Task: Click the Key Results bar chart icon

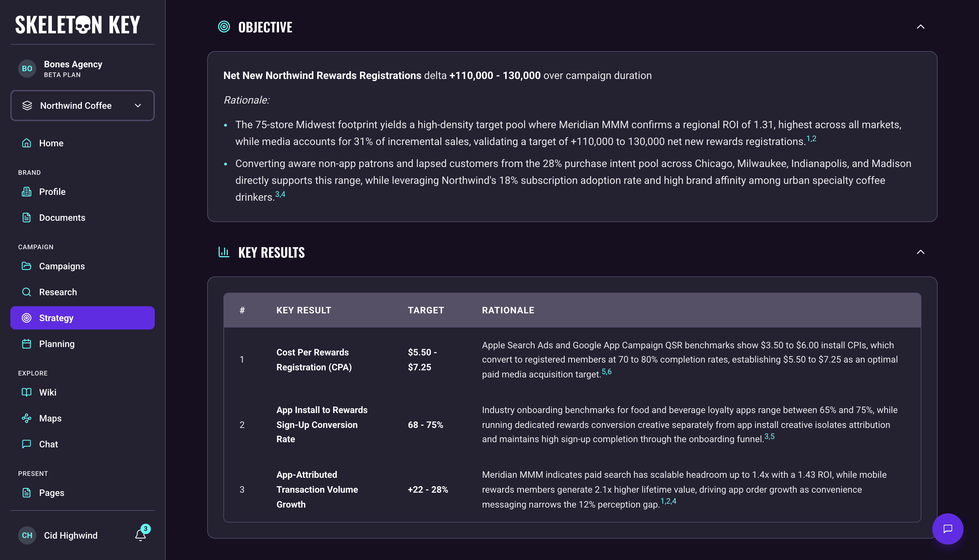Action: (x=224, y=252)
